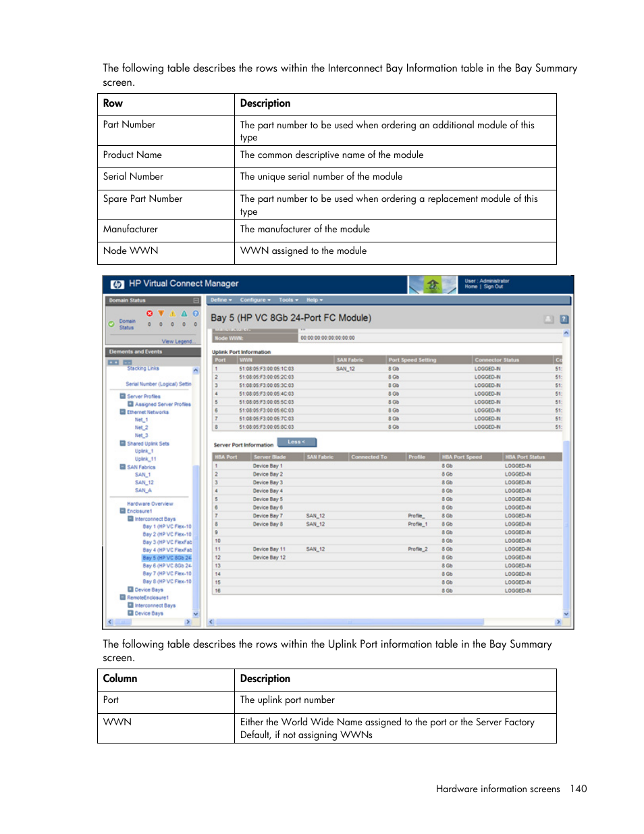This screenshot has height=834, width=644.
Task: Collapse the SAN Fabrics tree node
Action: click(123, 467)
